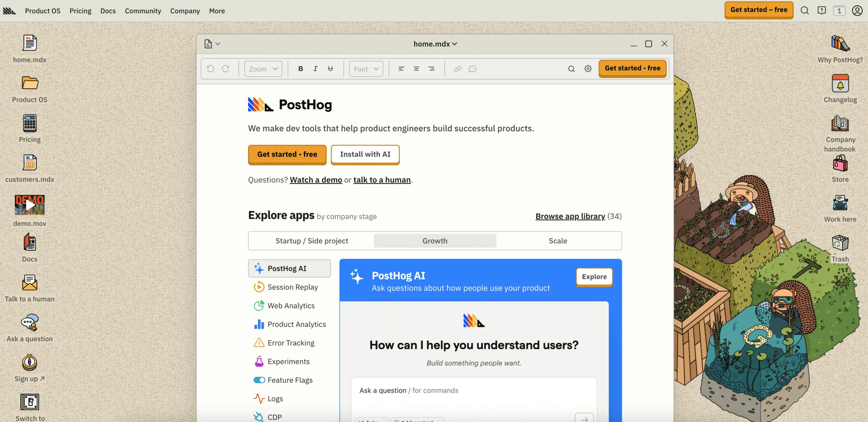Click the Watch a demo link

(316, 180)
